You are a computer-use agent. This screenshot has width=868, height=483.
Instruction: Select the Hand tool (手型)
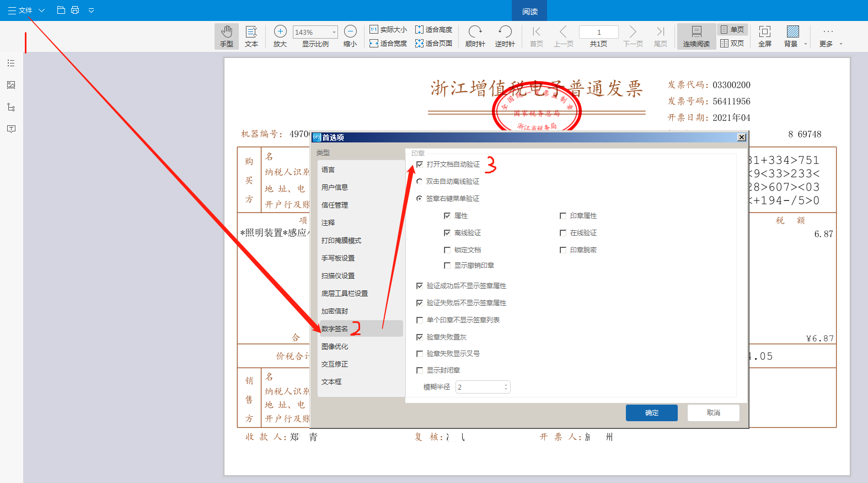[x=227, y=36]
